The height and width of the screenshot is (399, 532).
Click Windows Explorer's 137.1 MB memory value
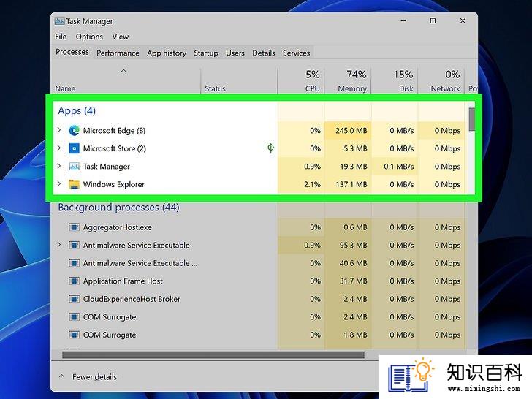click(x=351, y=184)
